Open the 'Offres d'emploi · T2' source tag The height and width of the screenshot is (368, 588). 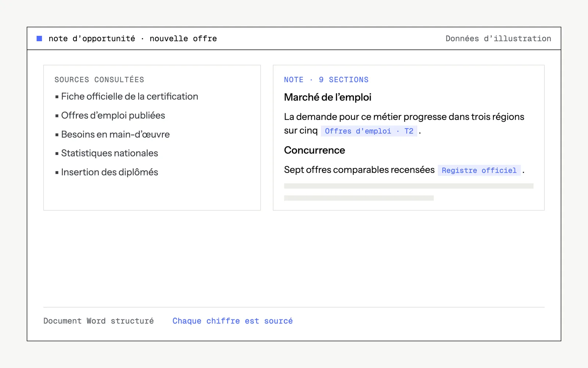369,131
